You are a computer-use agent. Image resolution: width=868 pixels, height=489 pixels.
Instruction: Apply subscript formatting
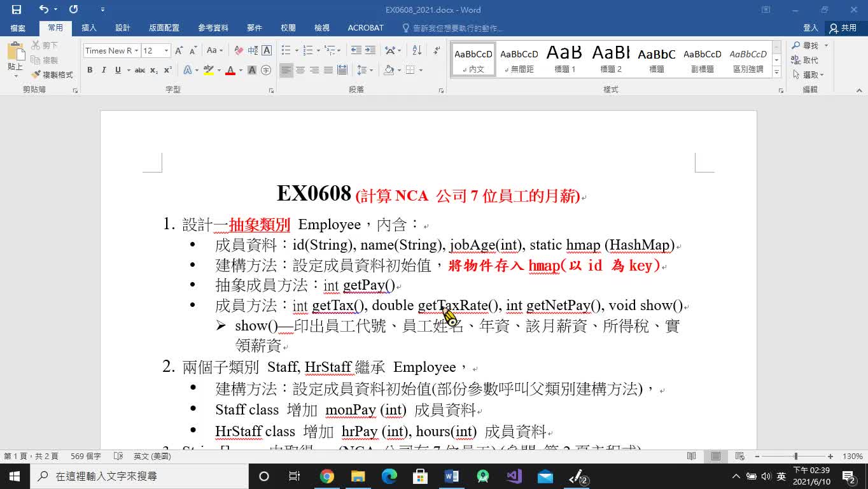tap(154, 70)
